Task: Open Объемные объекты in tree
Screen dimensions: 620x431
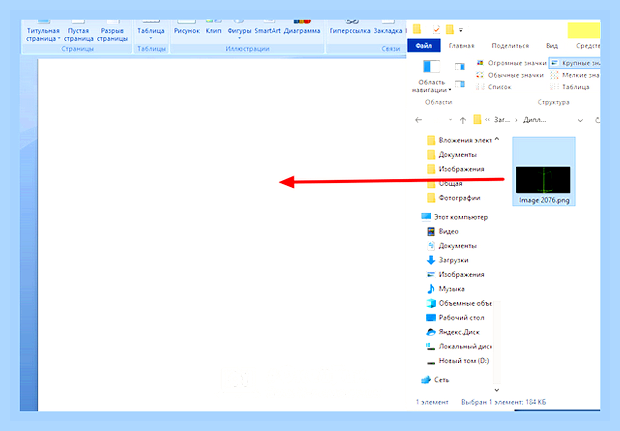Action: pos(459,303)
